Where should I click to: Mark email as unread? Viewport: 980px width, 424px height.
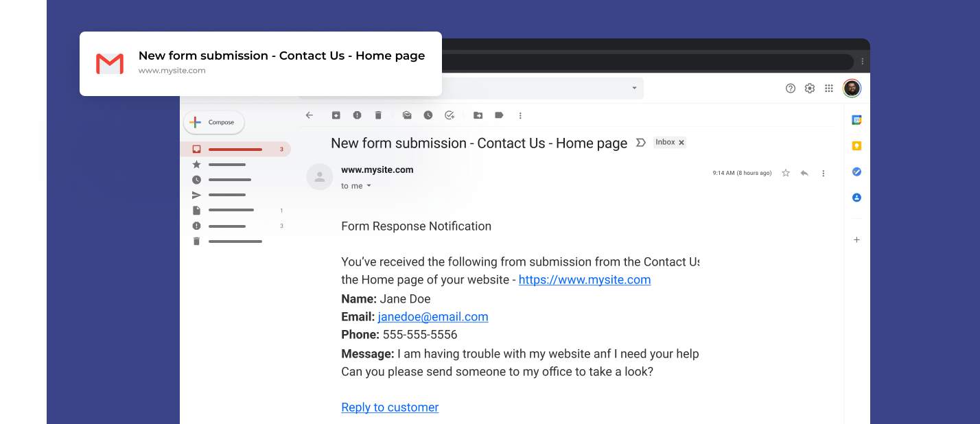tap(407, 115)
